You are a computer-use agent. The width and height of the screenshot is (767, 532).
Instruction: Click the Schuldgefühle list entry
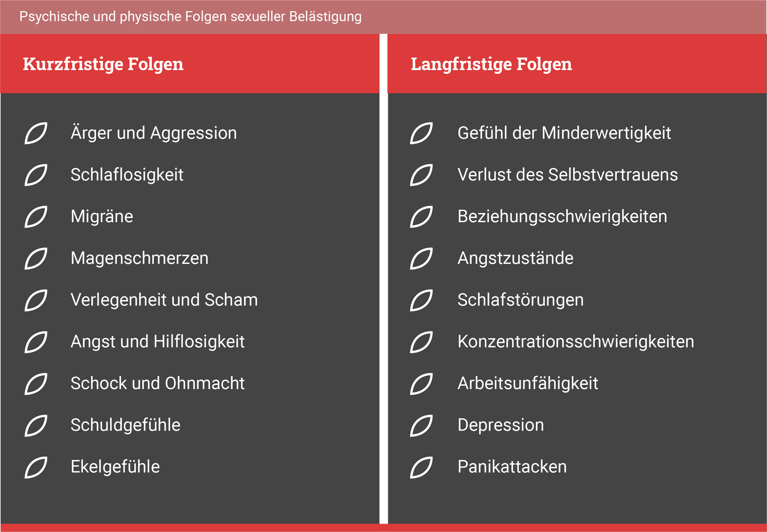(125, 425)
